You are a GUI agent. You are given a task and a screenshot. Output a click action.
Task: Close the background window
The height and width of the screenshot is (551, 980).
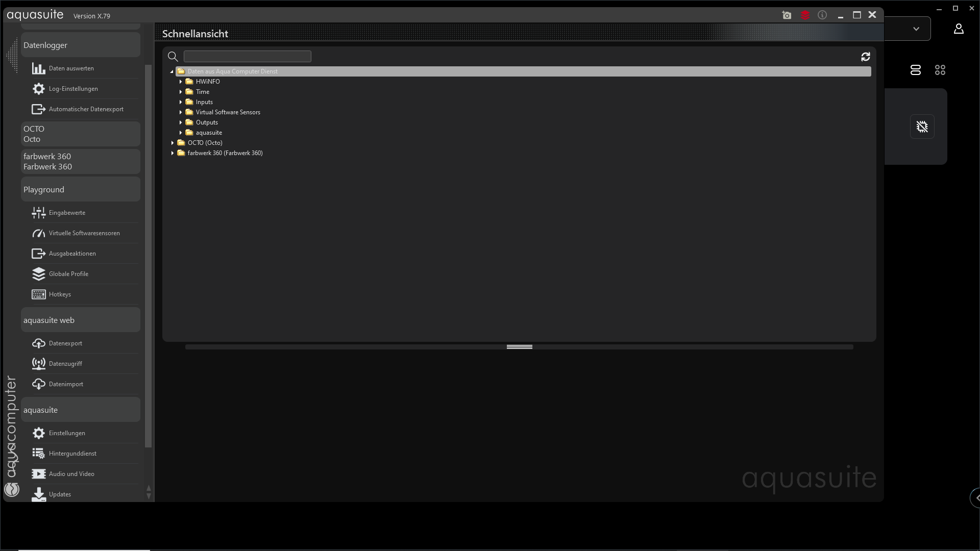pyautogui.click(x=972, y=8)
